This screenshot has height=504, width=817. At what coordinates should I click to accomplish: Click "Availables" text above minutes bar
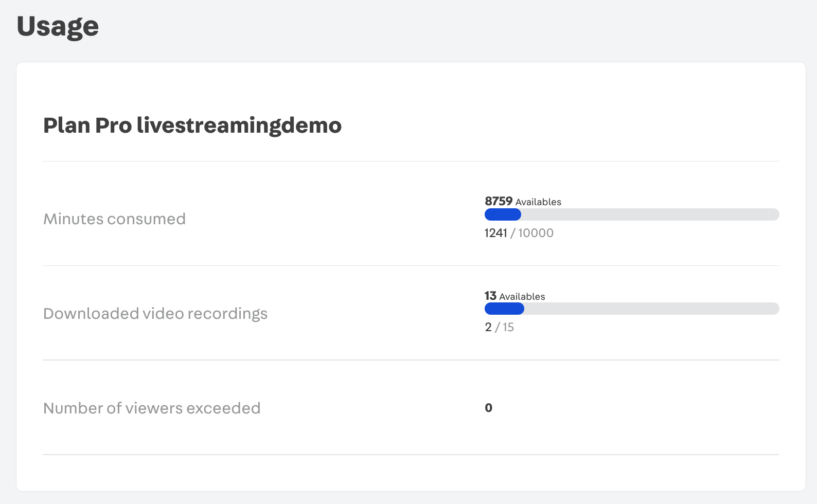538,202
